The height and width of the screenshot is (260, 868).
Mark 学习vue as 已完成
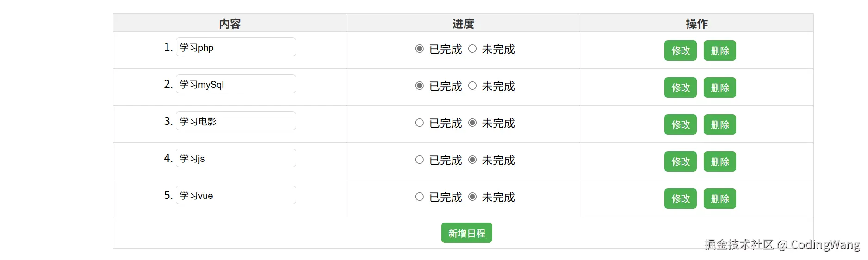tap(420, 197)
